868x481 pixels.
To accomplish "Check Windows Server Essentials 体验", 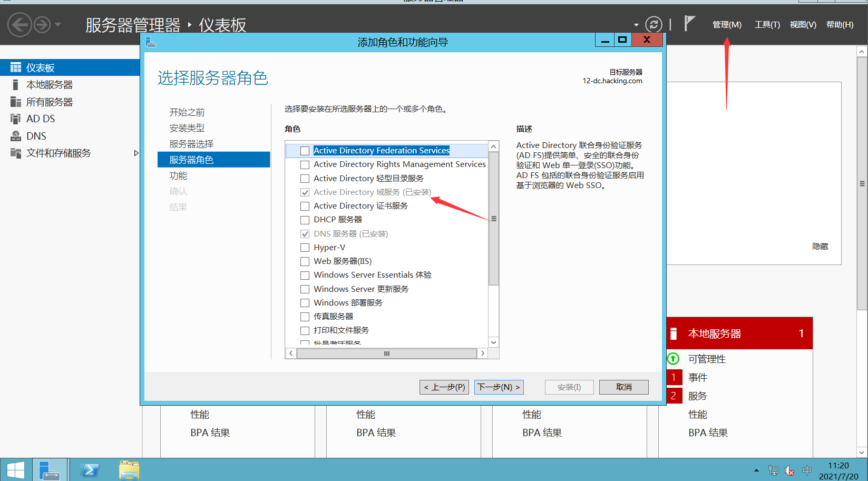I will (x=305, y=275).
